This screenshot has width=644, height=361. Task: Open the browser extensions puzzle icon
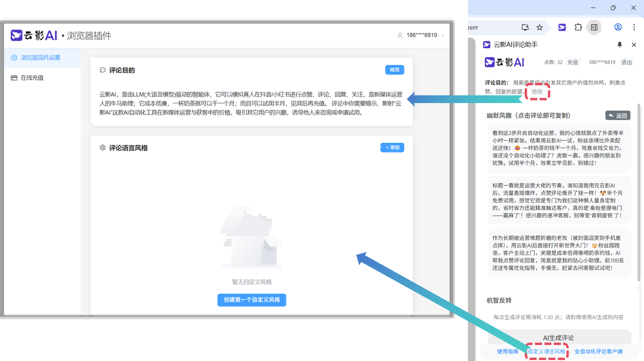(578, 27)
